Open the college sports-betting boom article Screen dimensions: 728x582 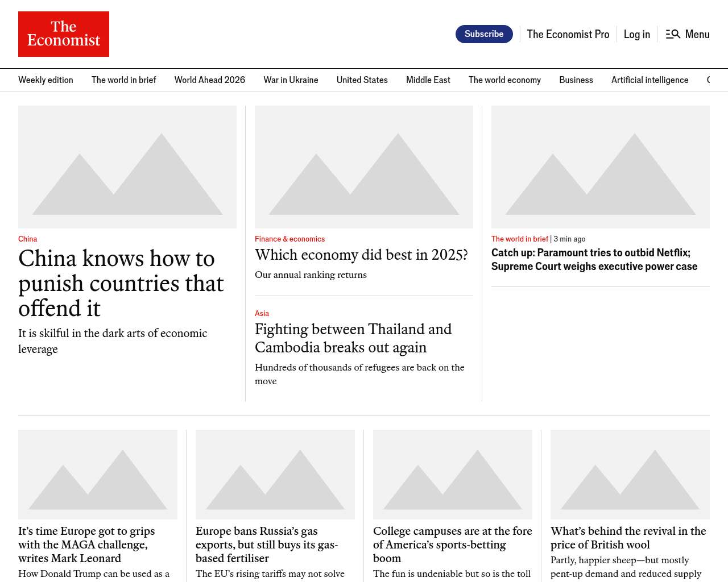pos(452,544)
